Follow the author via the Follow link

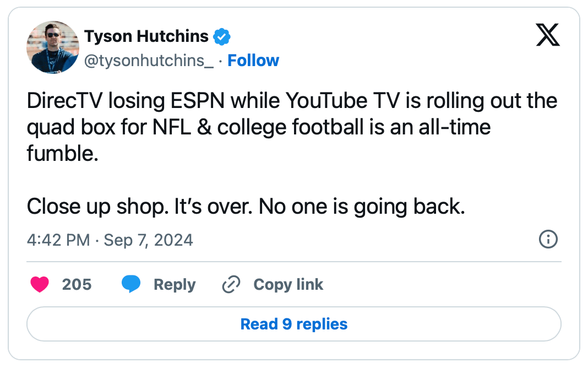(253, 61)
